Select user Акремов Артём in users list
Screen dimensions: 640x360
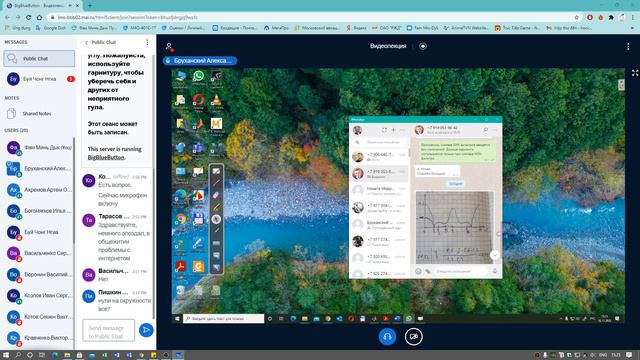[39, 190]
